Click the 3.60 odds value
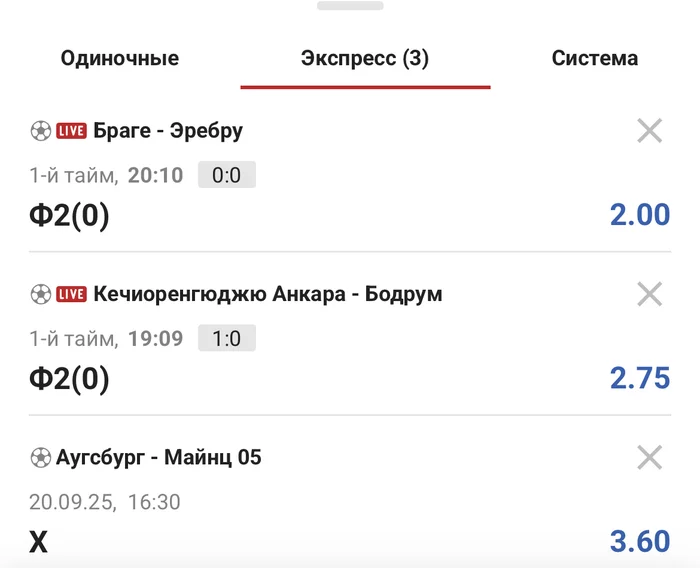Viewport: 700px width, 568px height. [640, 541]
